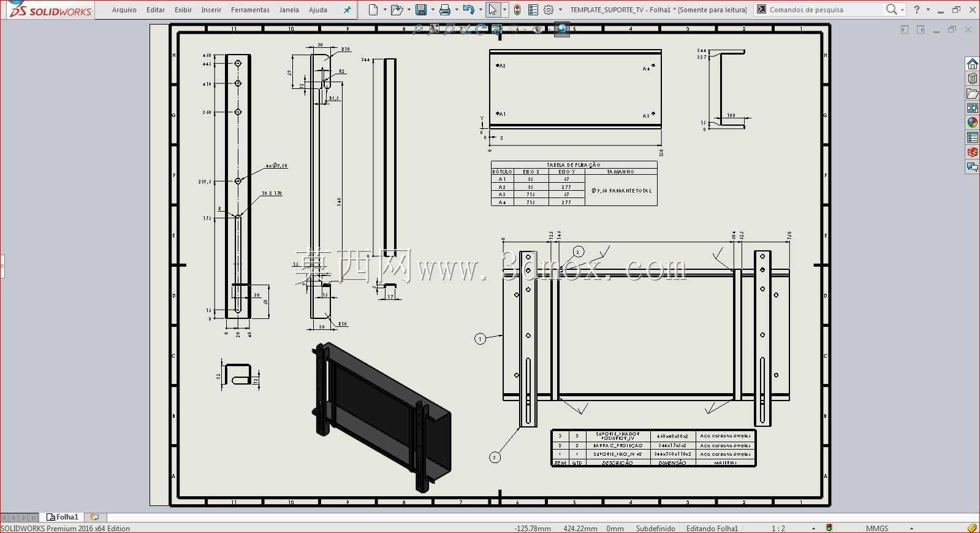Click the document tile-right window button

920,29
